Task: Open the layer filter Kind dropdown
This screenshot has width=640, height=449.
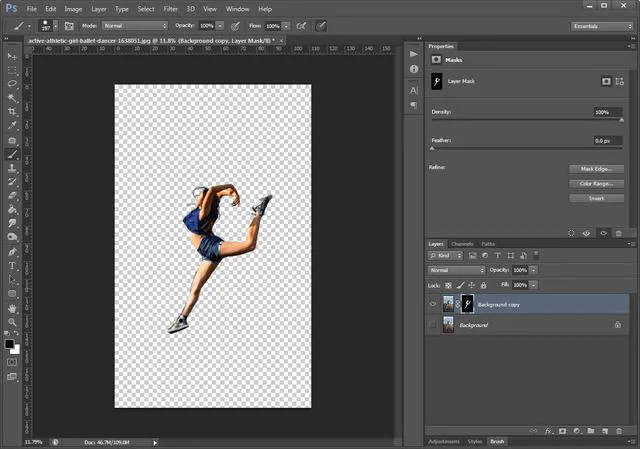Action: coord(445,256)
